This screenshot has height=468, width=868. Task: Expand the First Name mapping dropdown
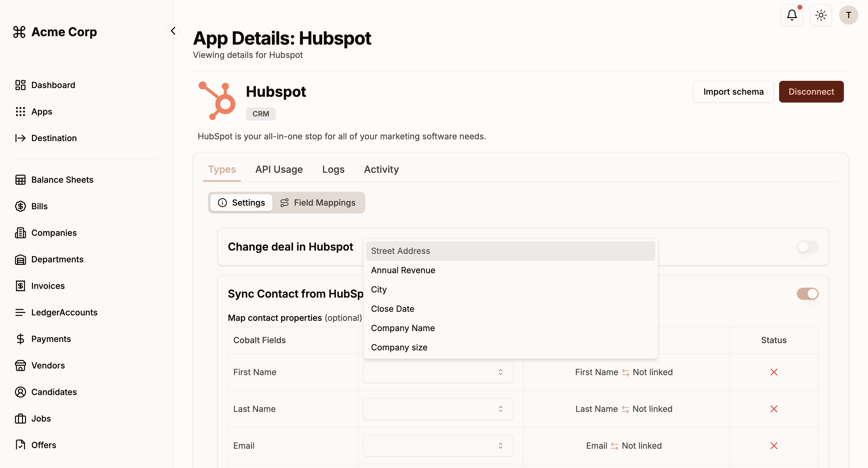click(438, 372)
